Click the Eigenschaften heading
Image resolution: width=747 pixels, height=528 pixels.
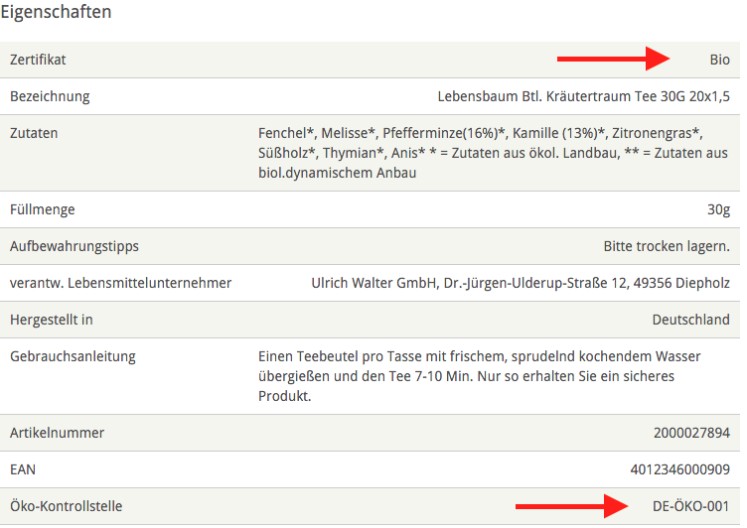56,13
